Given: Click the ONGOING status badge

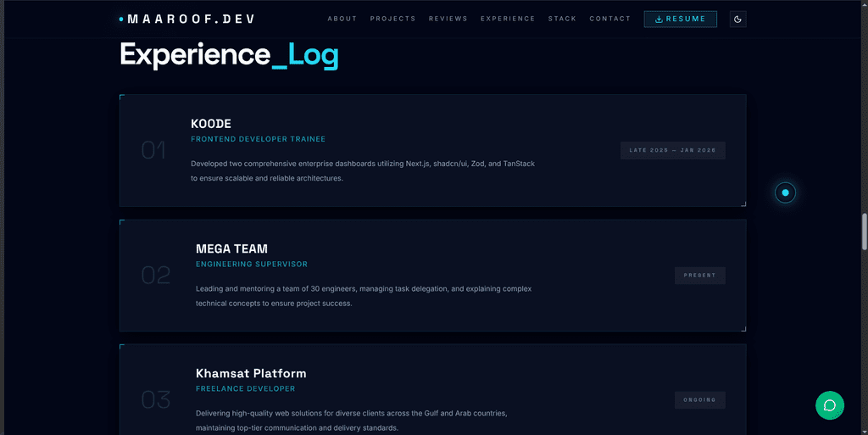Looking at the screenshot, I should (x=699, y=399).
